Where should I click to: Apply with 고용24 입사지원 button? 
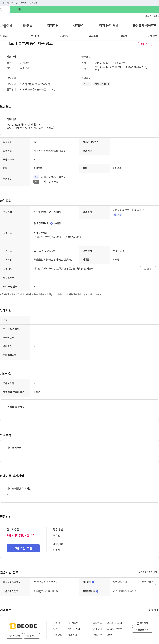pyautogui.click(x=23, y=548)
